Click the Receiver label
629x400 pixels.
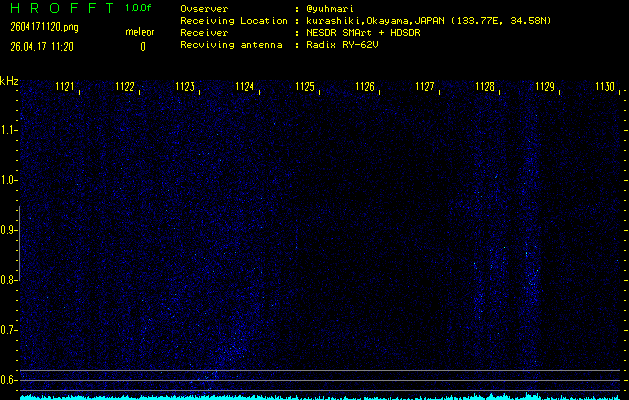(x=204, y=33)
